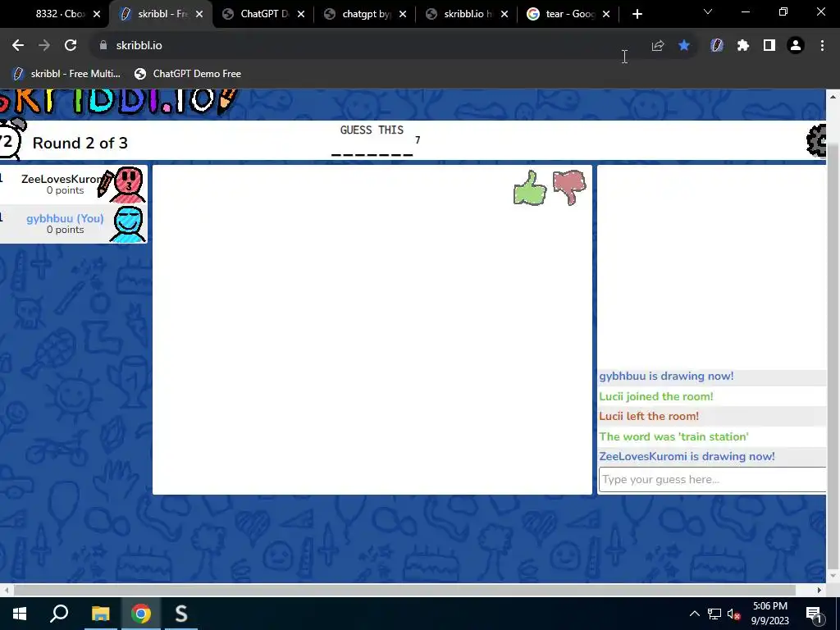Open the muted volume control
Screen dimensions: 840x630
click(733, 614)
